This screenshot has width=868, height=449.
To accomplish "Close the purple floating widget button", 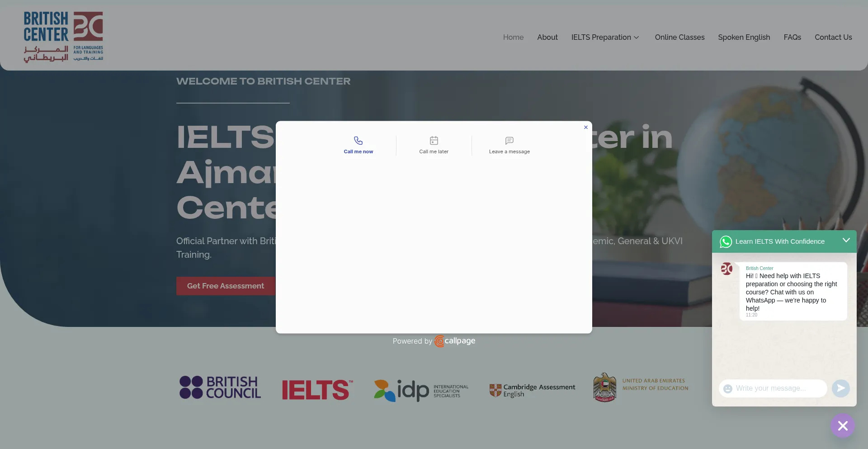I will pyautogui.click(x=843, y=425).
